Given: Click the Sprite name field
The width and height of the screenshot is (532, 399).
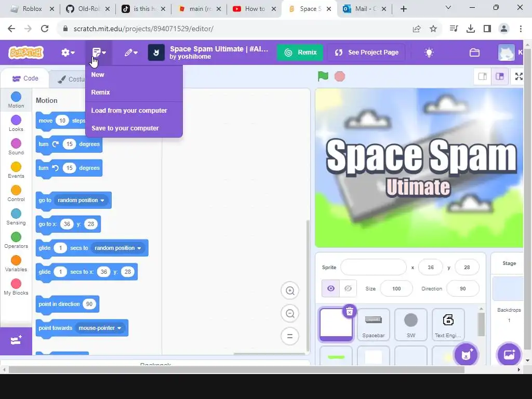Looking at the screenshot, I should (373, 268).
